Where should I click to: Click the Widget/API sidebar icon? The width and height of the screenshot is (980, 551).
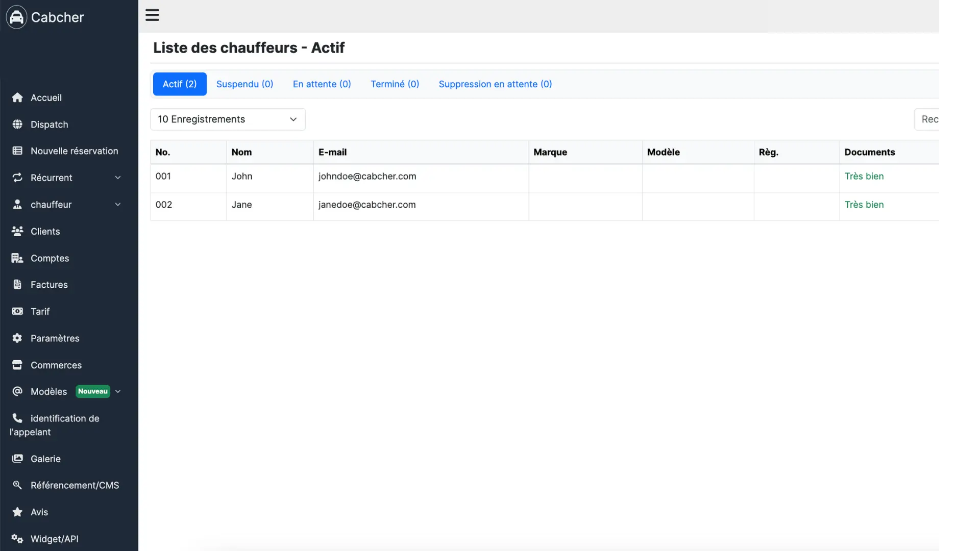(x=17, y=539)
